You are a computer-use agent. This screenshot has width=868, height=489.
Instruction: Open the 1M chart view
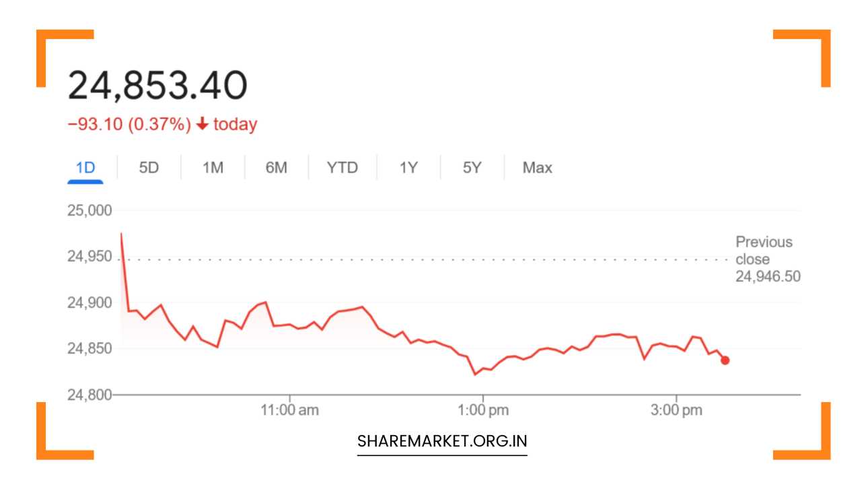(213, 167)
